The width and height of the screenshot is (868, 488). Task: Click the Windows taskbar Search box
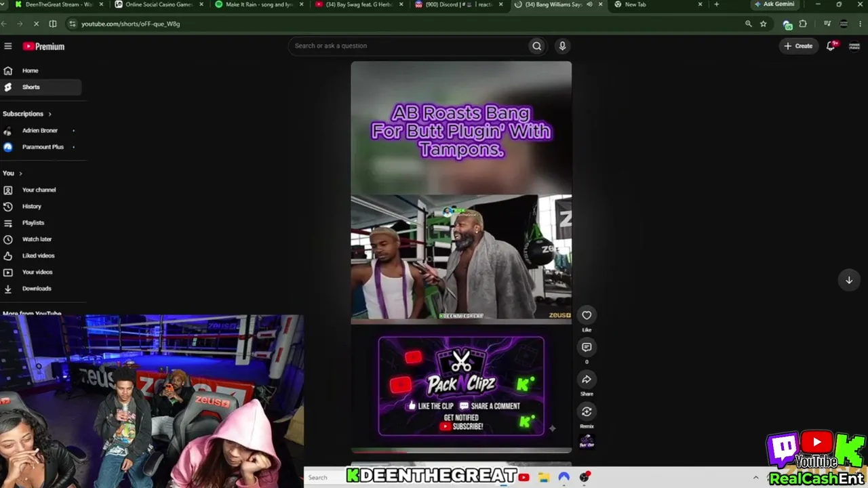coord(324,477)
